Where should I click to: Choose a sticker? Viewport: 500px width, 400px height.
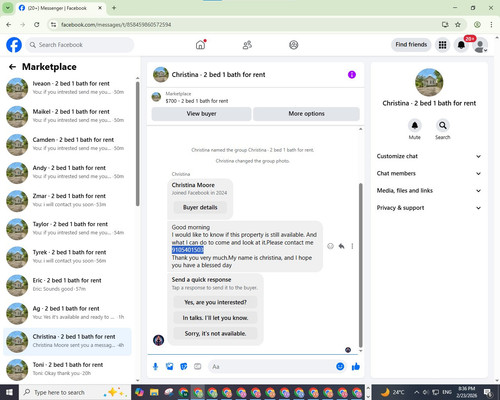pos(184,367)
